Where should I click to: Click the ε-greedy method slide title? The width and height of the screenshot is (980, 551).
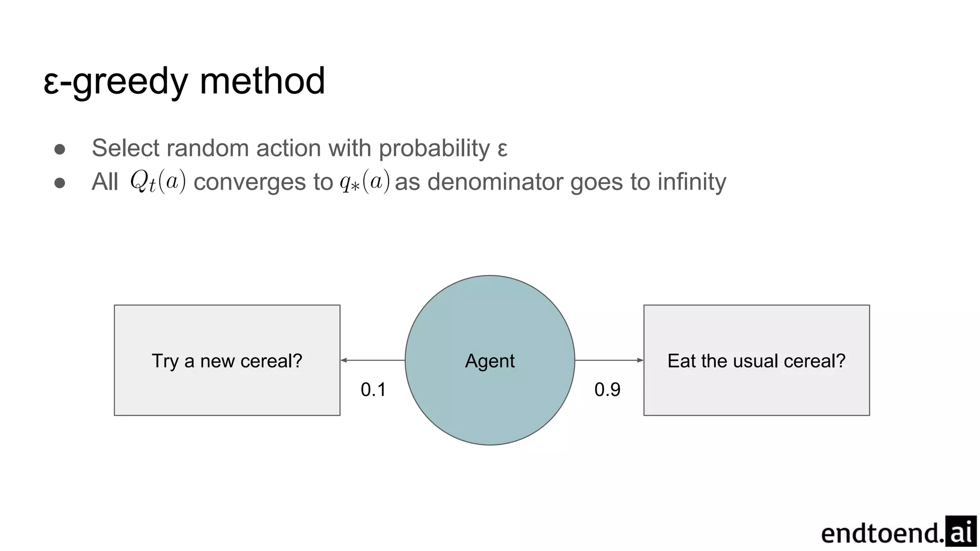[184, 82]
